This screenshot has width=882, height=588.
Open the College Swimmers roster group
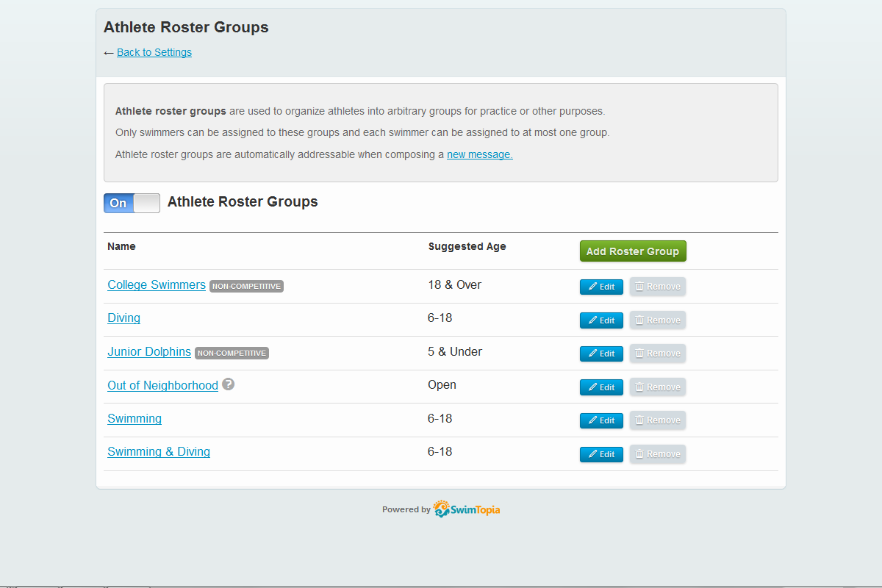click(x=157, y=284)
